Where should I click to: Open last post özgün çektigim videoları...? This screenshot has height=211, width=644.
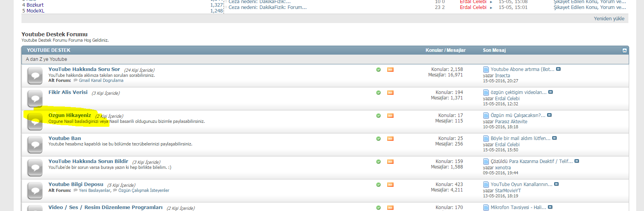pyautogui.click(x=519, y=92)
